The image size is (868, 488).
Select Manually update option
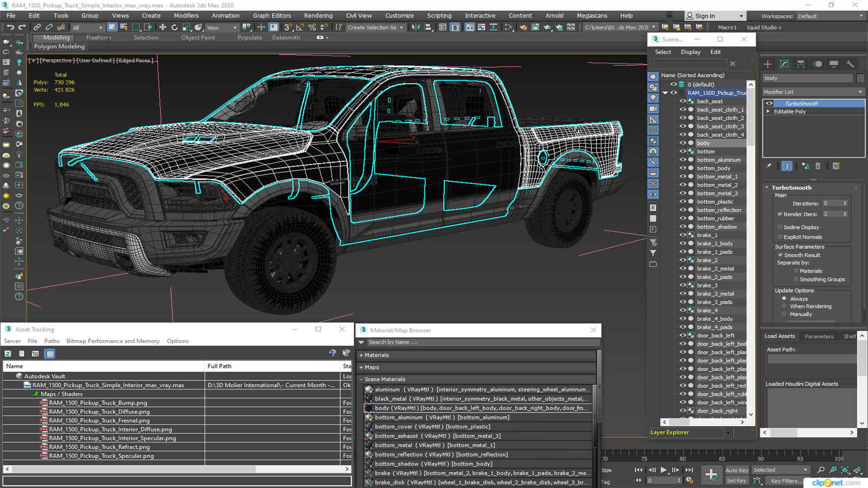coord(784,314)
